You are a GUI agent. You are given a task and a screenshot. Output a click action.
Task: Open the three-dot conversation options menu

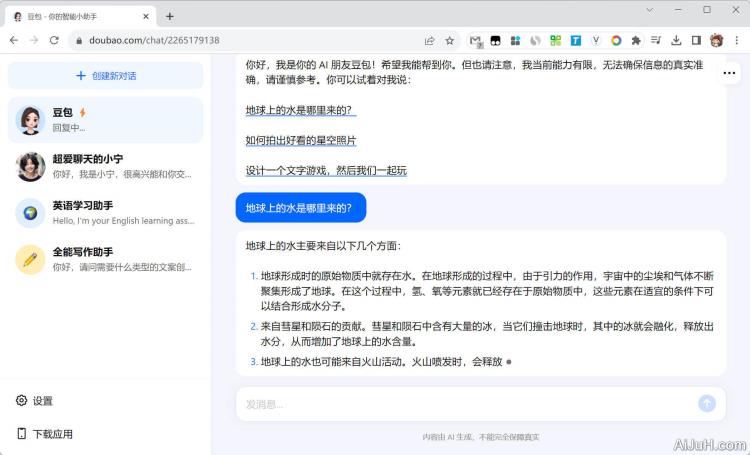click(729, 73)
